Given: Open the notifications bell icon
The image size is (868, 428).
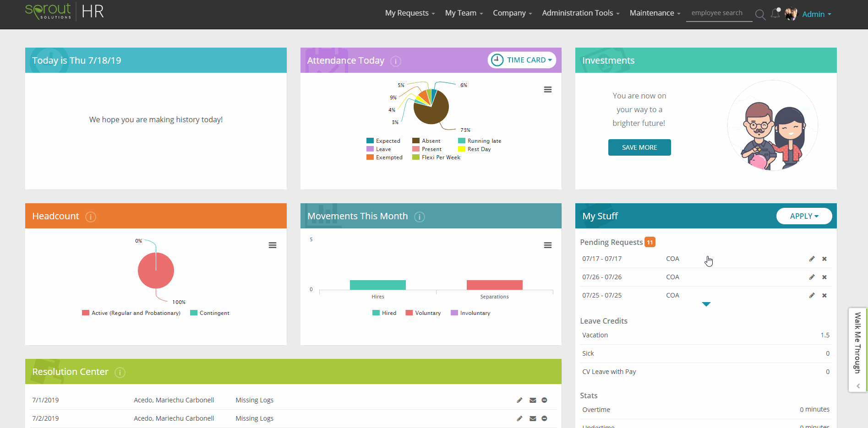Looking at the screenshot, I should tap(775, 13).
